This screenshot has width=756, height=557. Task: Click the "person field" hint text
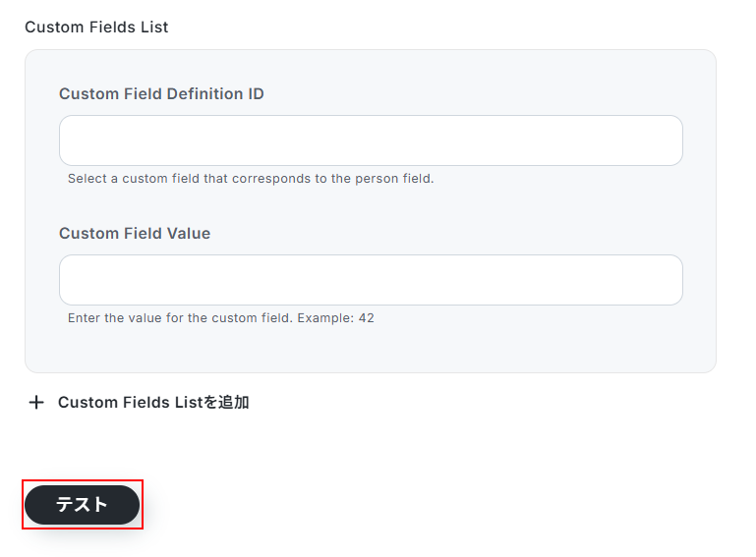[x=393, y=179]
